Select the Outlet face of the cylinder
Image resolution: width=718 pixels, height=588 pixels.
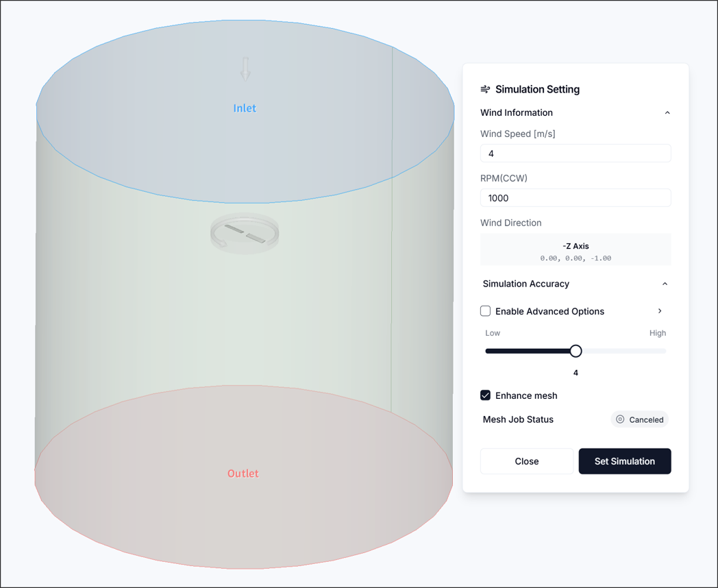pos(243,473)
